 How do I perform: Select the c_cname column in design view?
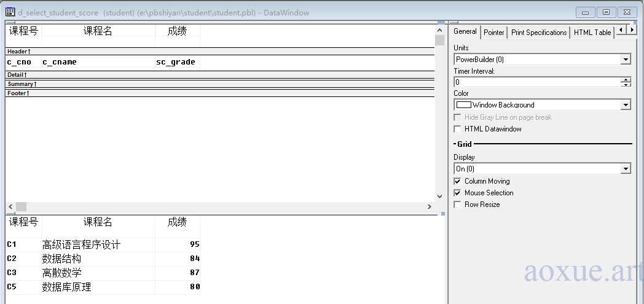98,62
